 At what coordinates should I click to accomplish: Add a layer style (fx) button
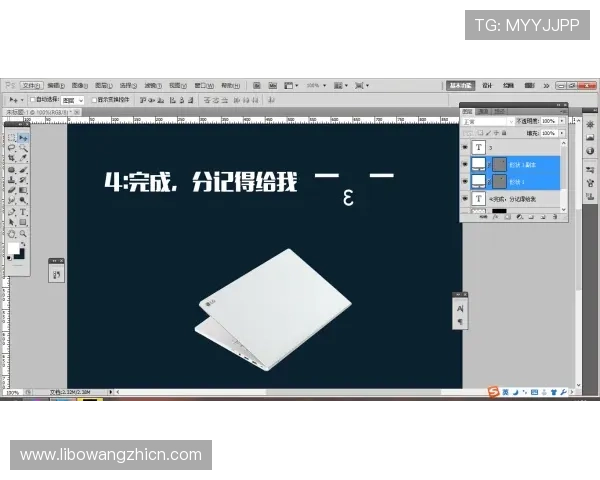(496, 217)
